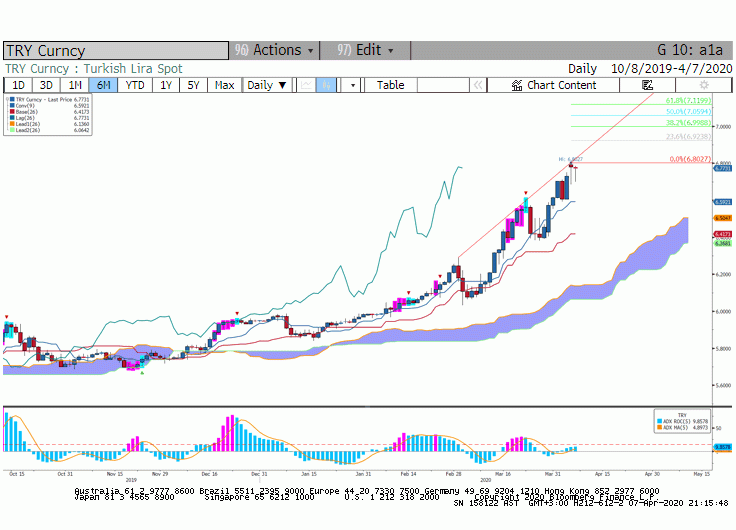Click the Lead1(26) orange legend swatch
The height and width of the screenshot is (530, 736).
click(x=12, y=124)
